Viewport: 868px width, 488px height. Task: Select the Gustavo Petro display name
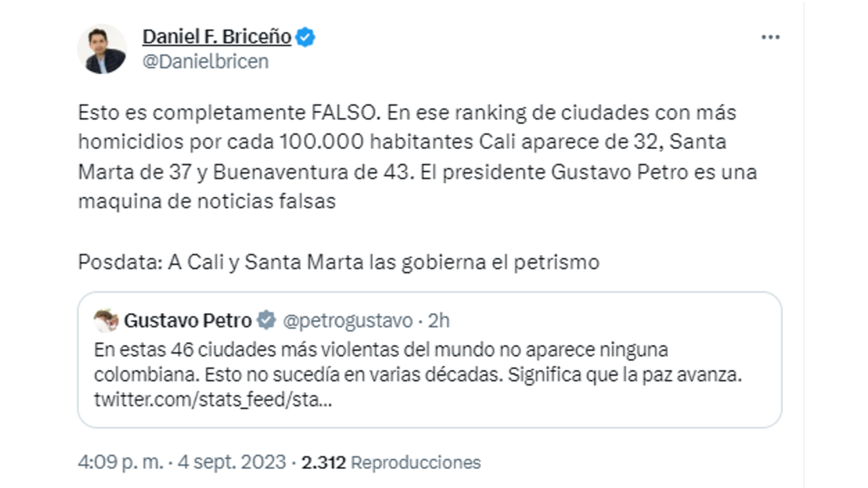coord(189,321)
